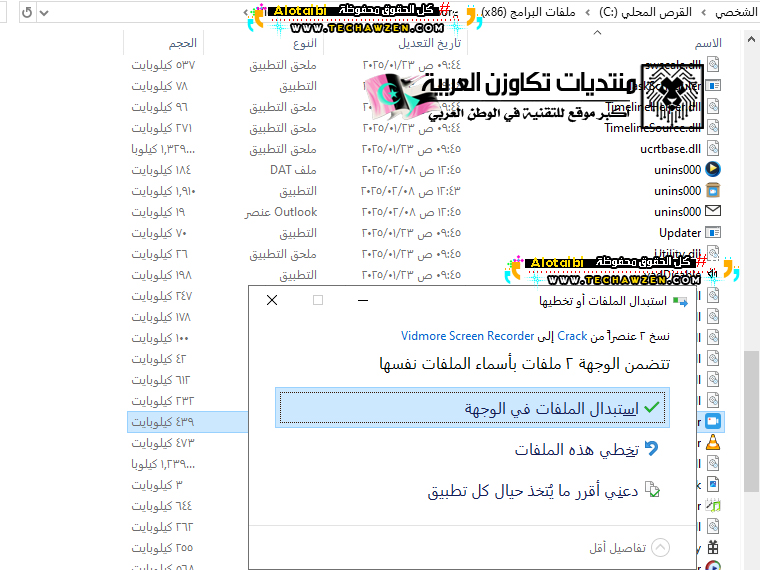Open القرص المحلي (C:) breadcrumb segment
The height and width of the screenshot is (570, 760).
(646, 12)
